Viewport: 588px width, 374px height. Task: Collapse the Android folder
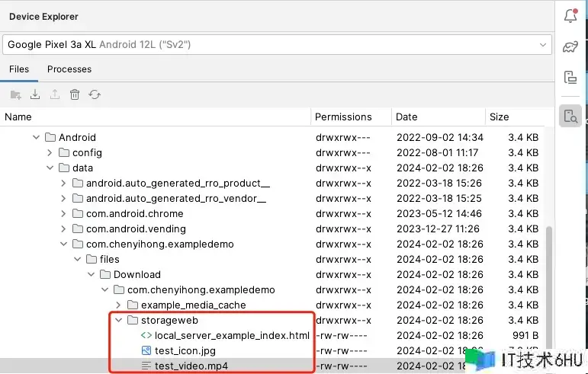(x=36, y=138)
